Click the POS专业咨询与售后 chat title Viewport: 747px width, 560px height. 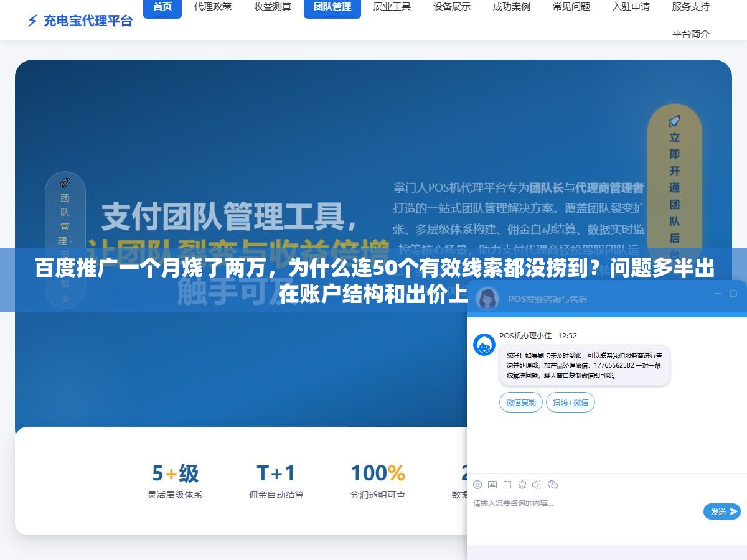coord(547,299)
